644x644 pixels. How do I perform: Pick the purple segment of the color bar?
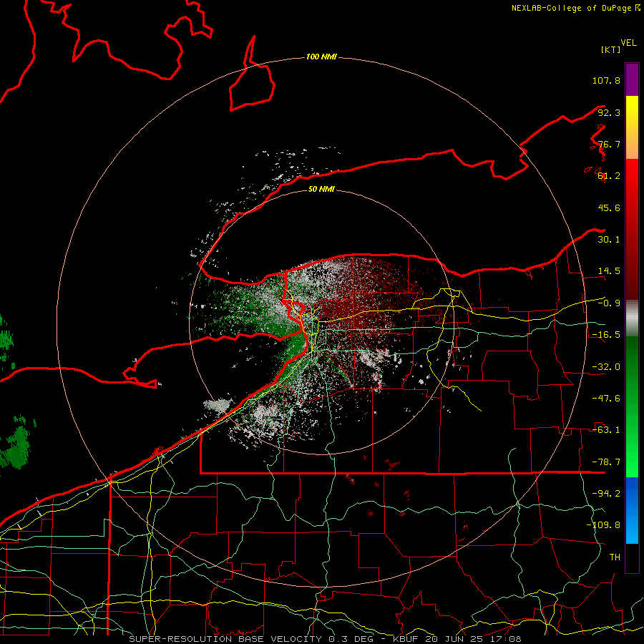coord(632,79)
